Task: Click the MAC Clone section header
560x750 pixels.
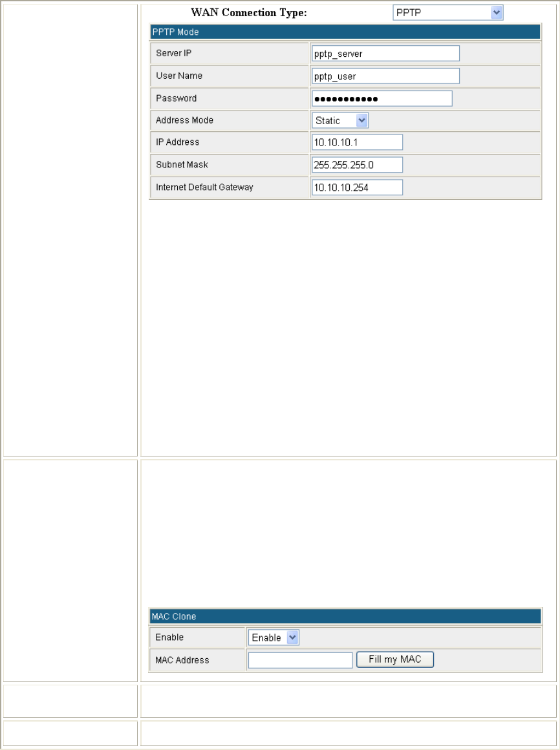Action: [345, 617]
